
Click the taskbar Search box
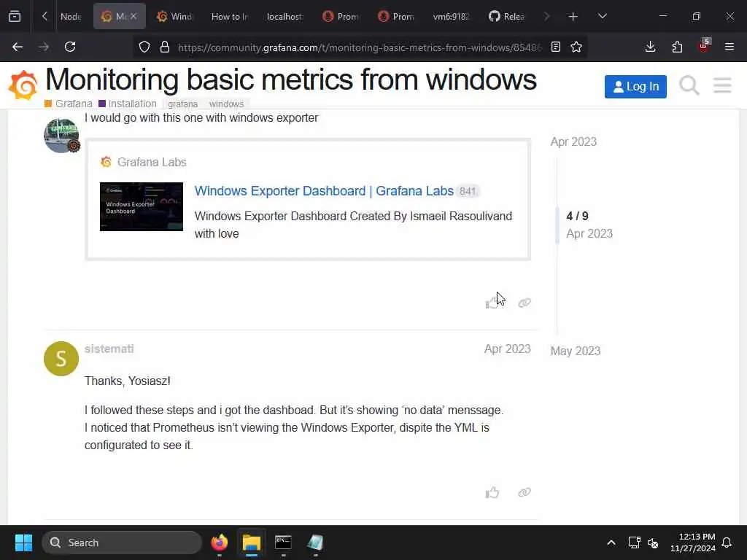click(x=122, y=542)
